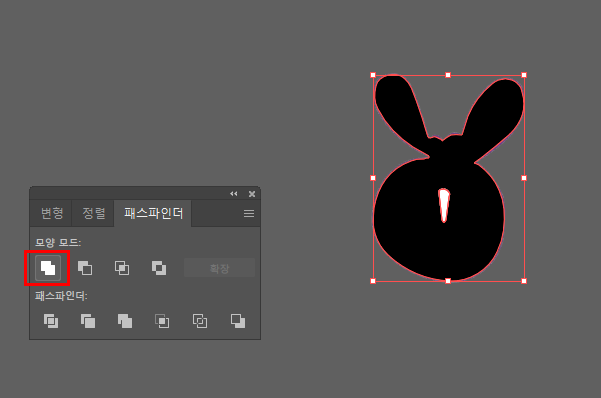The width and height of the screenshot is (601, 398).
Task: Apply the Outline pathfinder
Action: click(x=200, y=321)
